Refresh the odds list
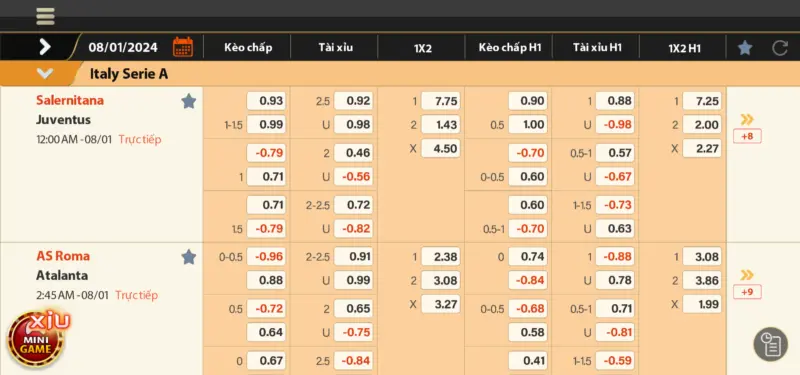This screenshot has width=800, height=375. click(780, 48)
